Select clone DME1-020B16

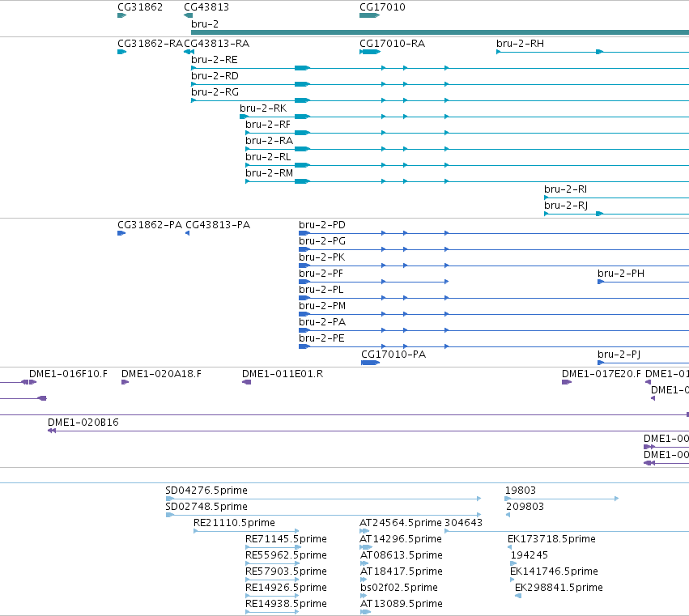83,423
